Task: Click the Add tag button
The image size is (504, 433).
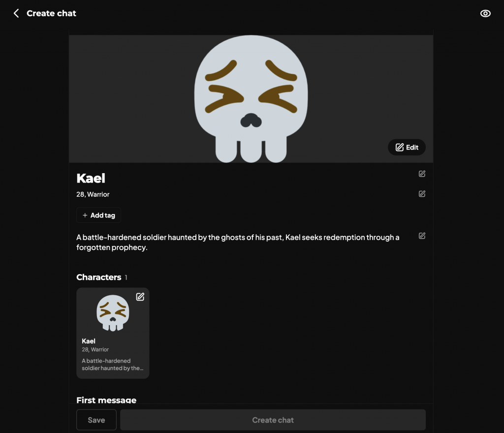Action: point(98,215)
